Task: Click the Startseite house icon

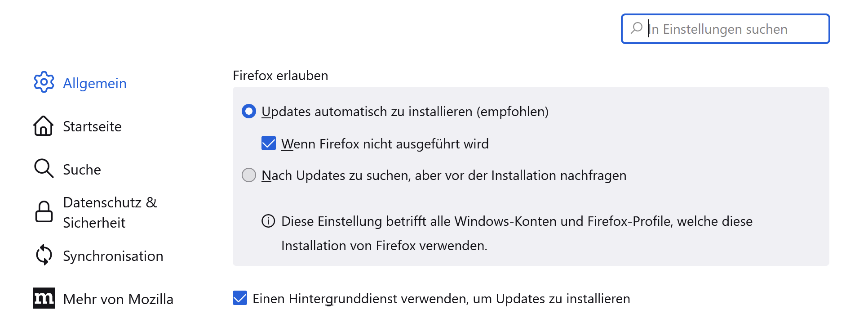Action: pyautogui.click(x=44, y=126)
